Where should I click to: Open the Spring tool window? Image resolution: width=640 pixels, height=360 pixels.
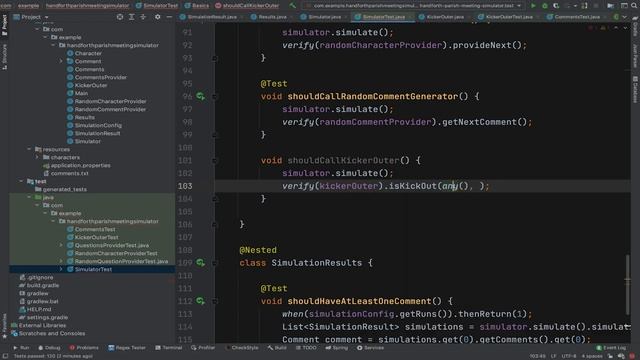tap(337, 348)
